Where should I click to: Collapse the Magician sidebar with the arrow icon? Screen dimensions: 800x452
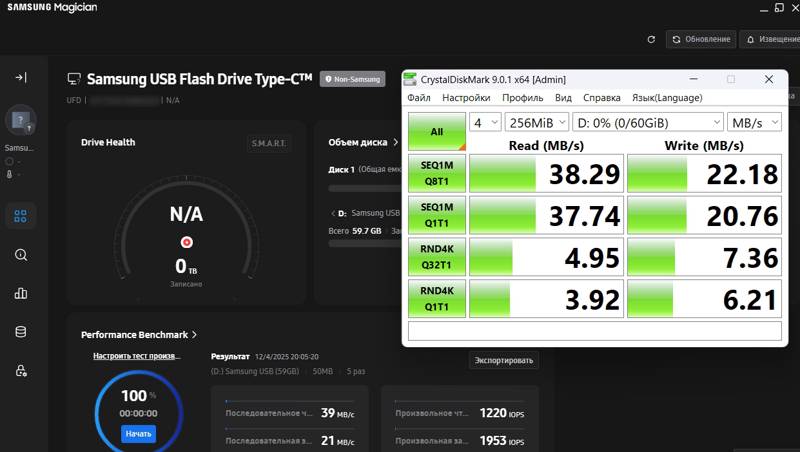[x=21, y=77]
